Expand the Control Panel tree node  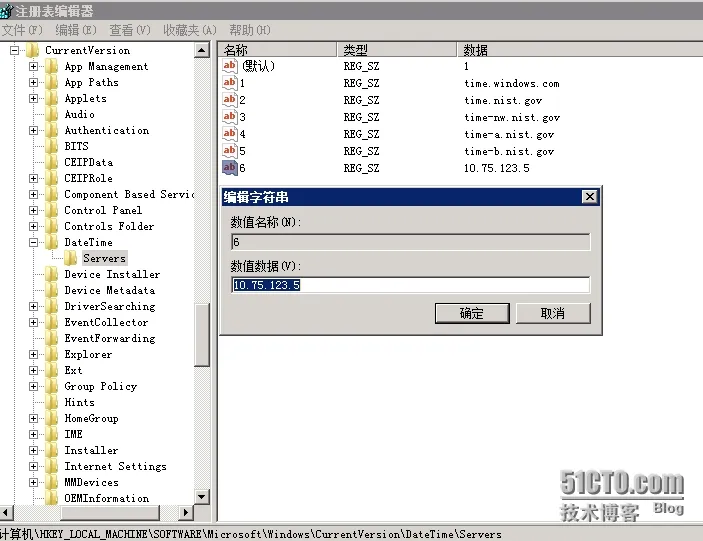pos(33,210)
